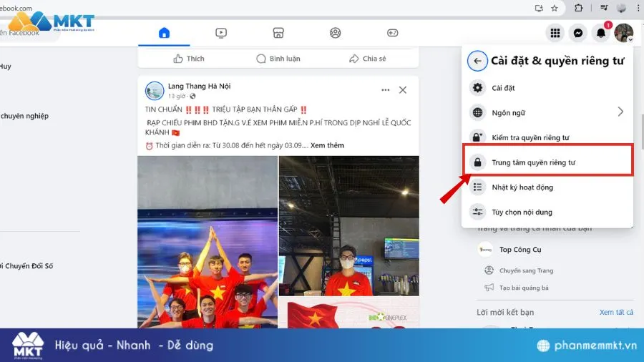The image size is (644, 362).
Task: Open Ngôn ngữ language entry
Action: pos(547,112)
